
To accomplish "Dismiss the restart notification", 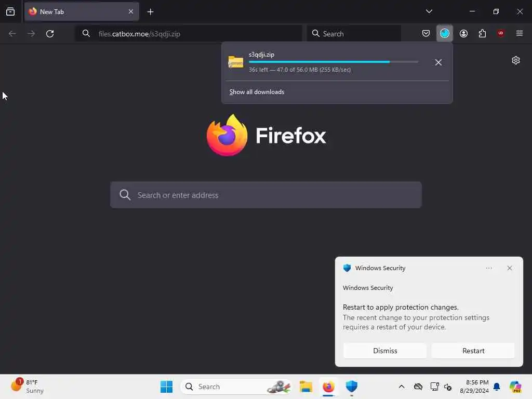I will (x=385, y=351).
